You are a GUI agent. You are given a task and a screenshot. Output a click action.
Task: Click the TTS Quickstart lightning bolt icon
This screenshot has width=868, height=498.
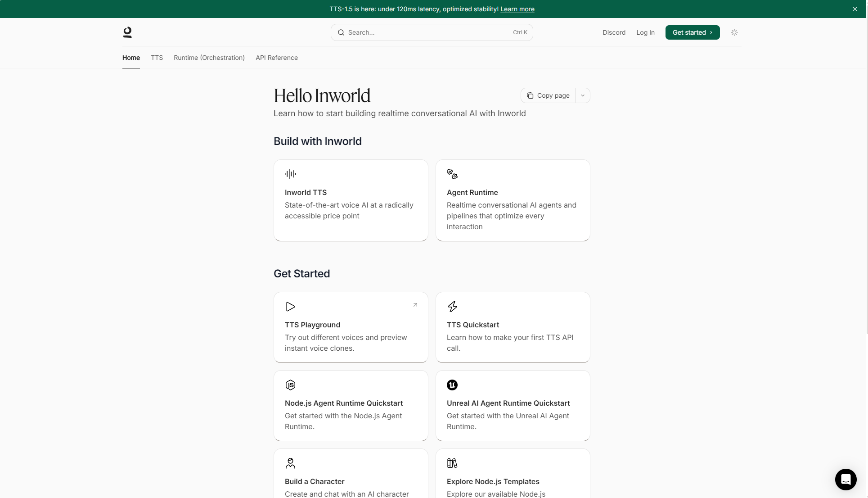coord(452,307)
